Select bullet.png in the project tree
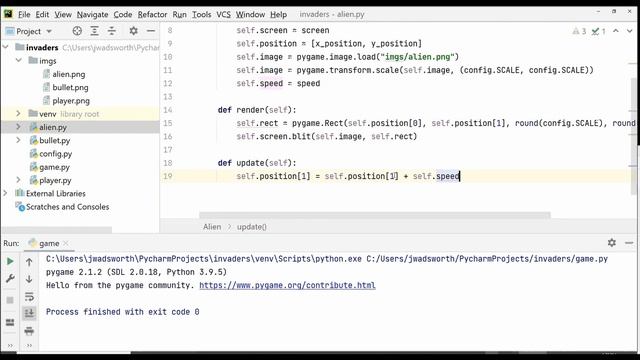Screen dimensions: 640x360 click(x=70, y=87)
